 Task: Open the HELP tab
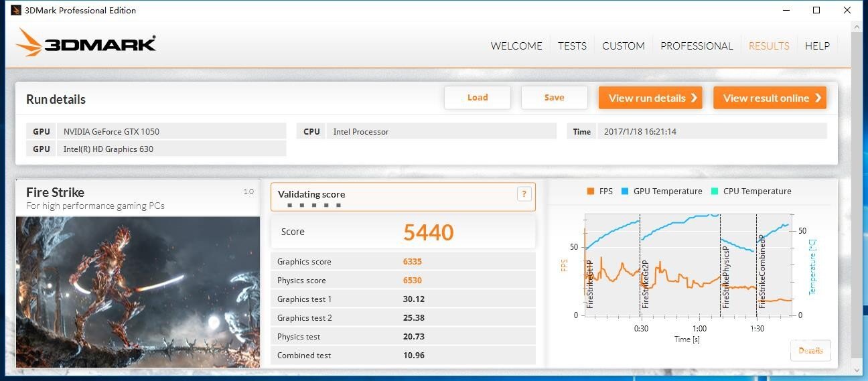[817, 46]
